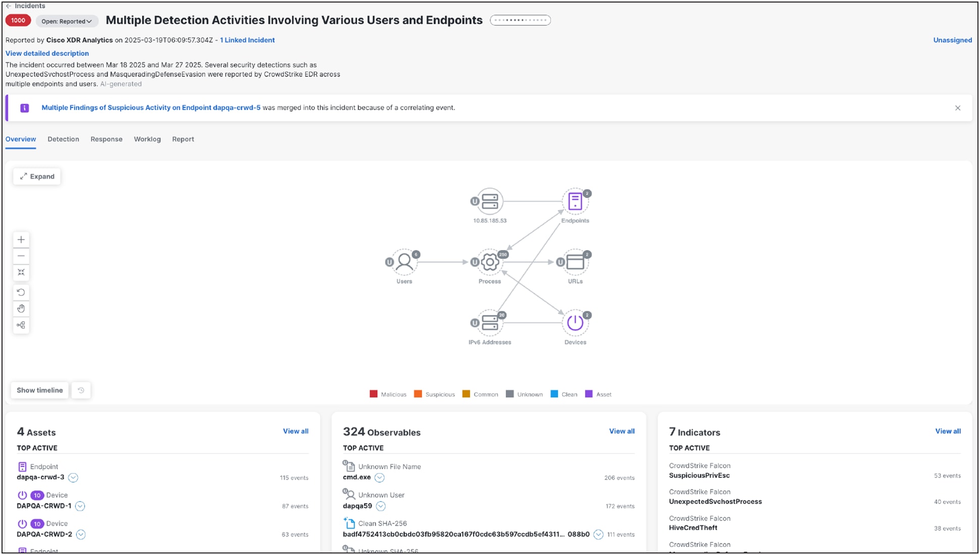Click power icon for DAPQA-CRWD-1 device
The width and height of the screenshot is (980, 555).
[22, 495]
